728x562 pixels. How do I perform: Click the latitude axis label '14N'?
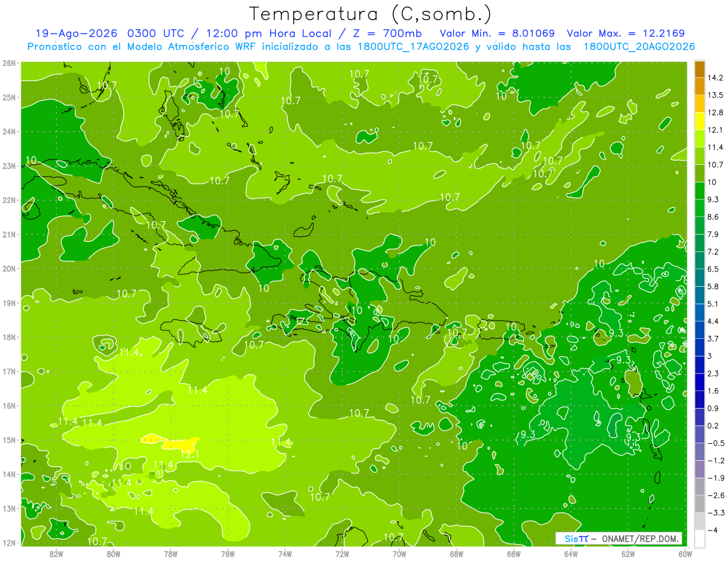pos(8,474)
